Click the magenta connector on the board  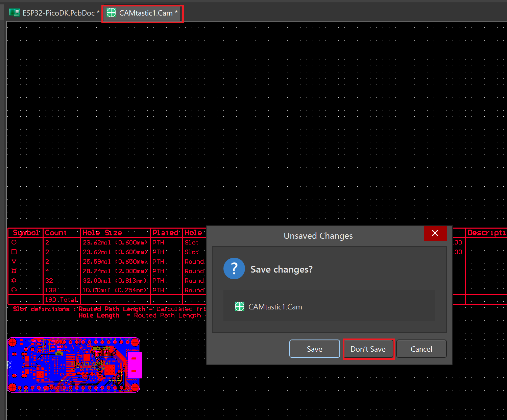pos(134,365)
